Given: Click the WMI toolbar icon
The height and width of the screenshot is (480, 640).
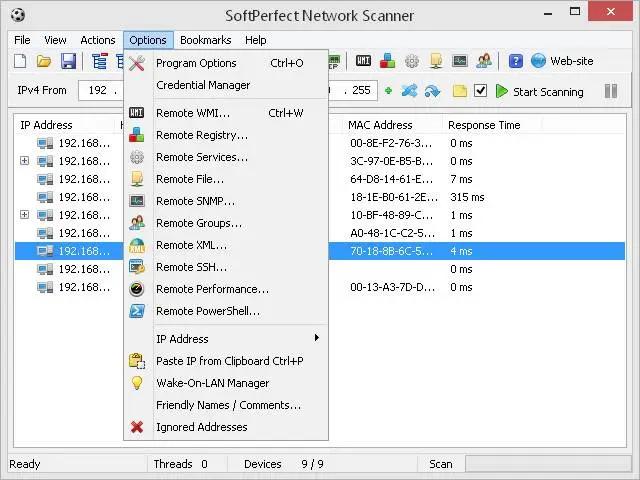Looking at the screenshot, I should pos(363,61).
